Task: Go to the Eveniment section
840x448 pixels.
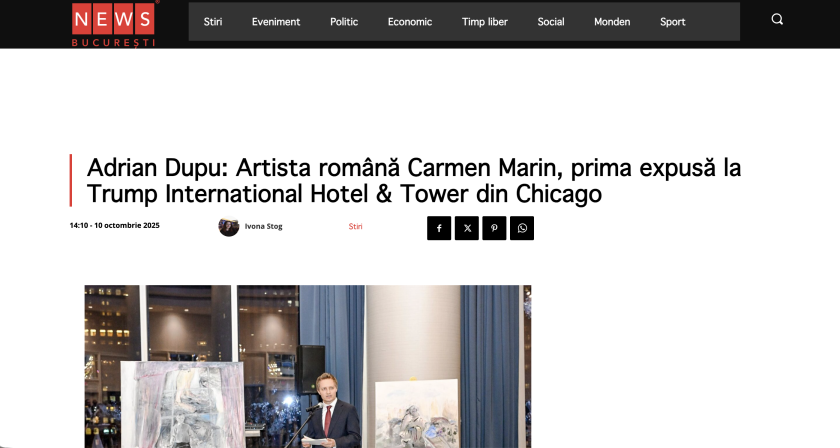Action: [276, 22]
